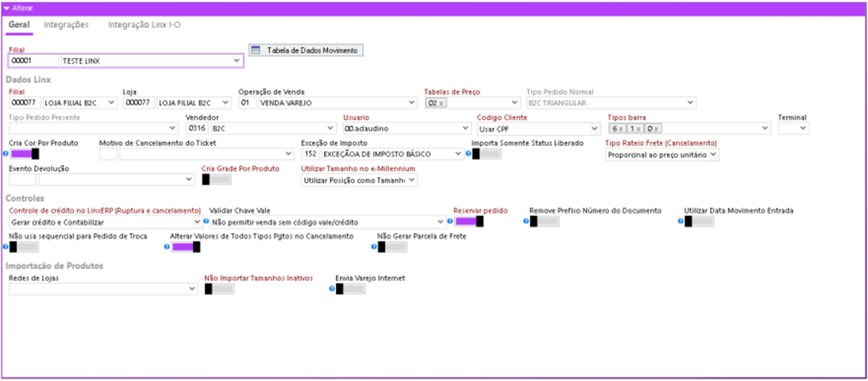Expand Operação de Venda VENDA VAREJO dropdown

click(411, 103)
